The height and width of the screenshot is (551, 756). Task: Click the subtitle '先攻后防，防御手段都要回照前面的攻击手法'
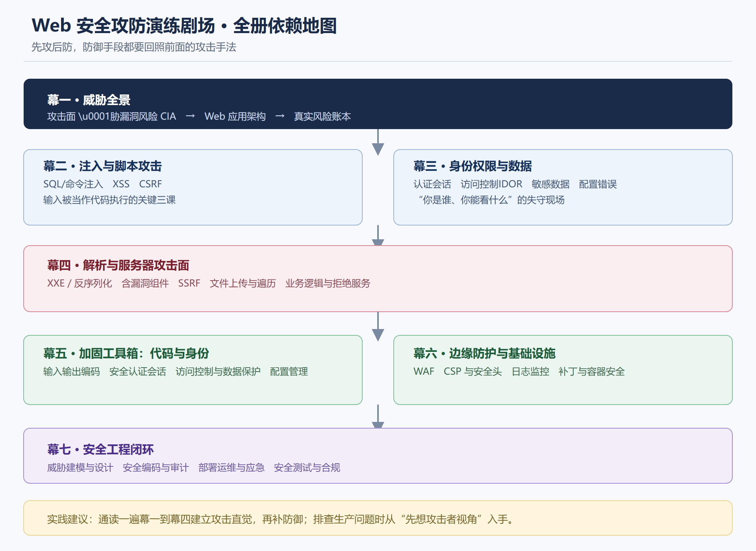pos(134,47)
